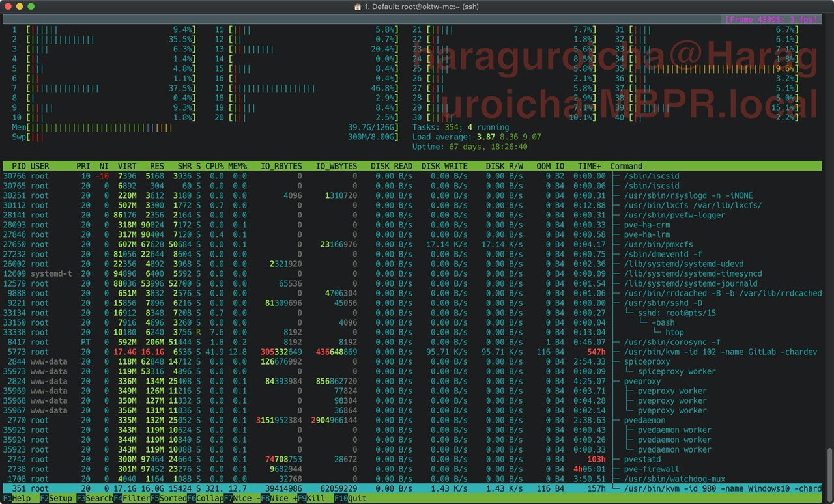
Task: Start F3 Search for a process
Action: 94,498
